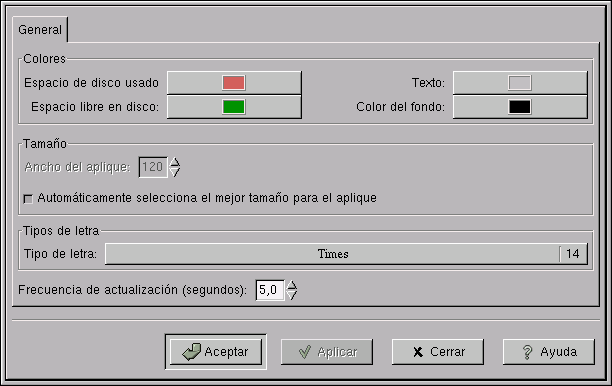612x386 pixels.
Task: Click the question mark icon on Ayuda
Action: [527, 352]
